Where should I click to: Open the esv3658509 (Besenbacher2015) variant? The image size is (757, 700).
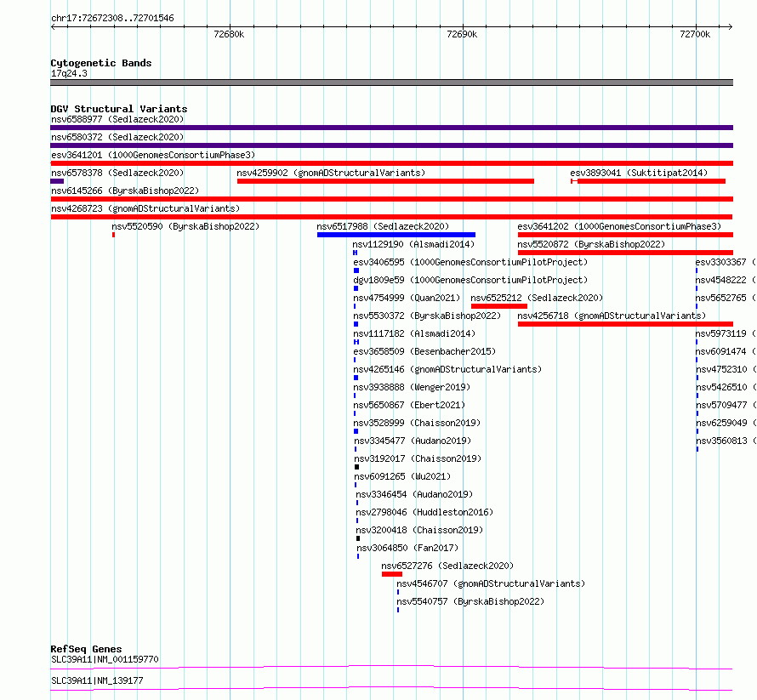click(424, 351)
